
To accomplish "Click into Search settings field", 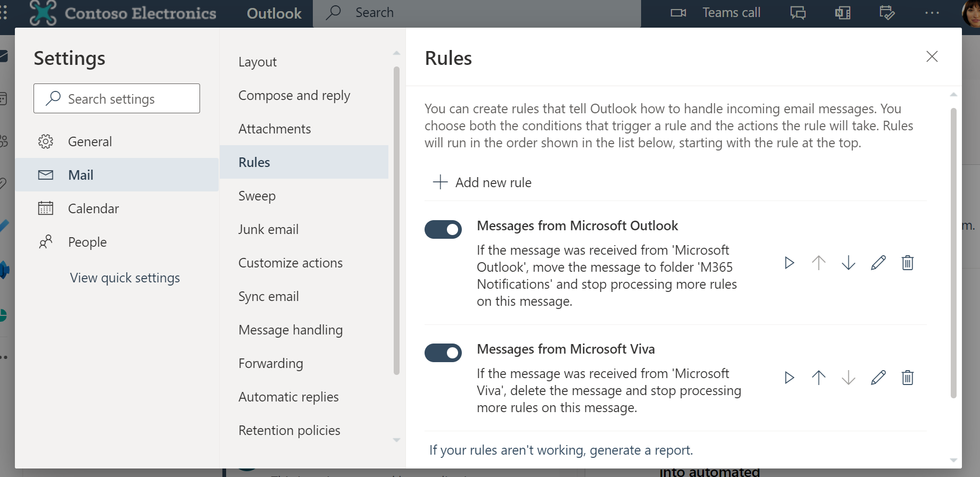I will [117, 98].
